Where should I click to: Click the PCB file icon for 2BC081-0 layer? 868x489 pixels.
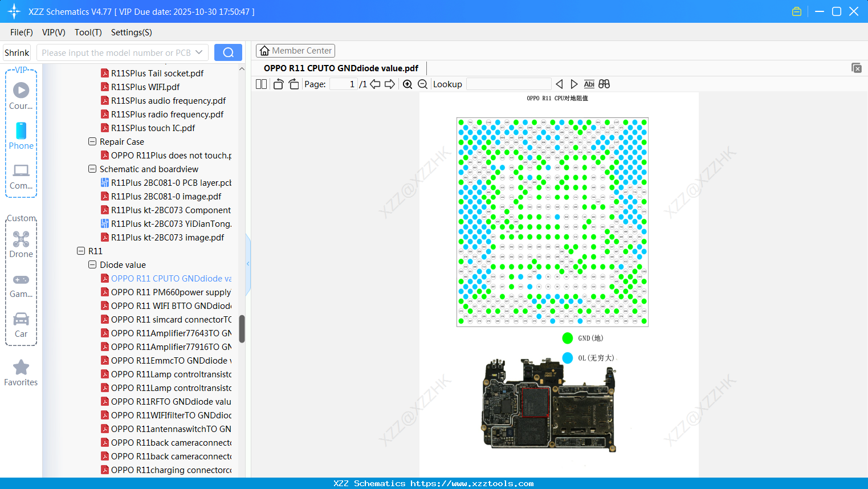(x=105, y=182)
